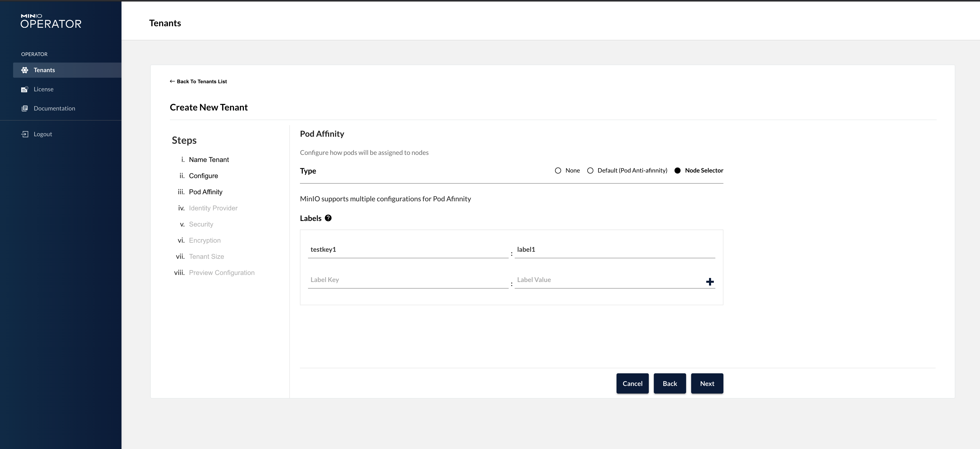Click the plus icon to add label
This screenshot has width=980, height=449.
[x=710, y=282]
